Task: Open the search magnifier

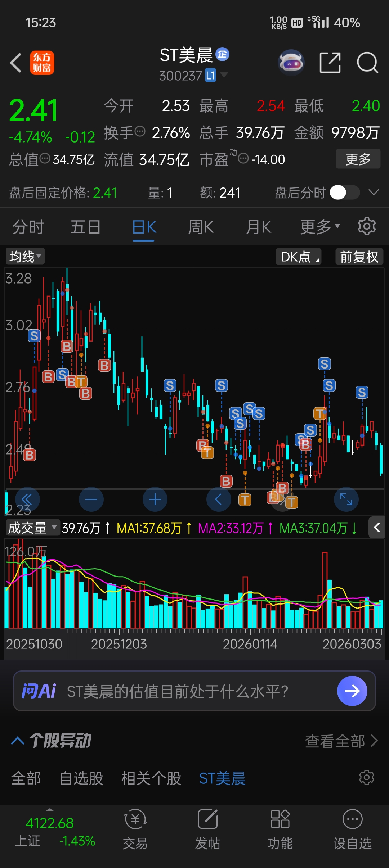Action: coord(367,63)
